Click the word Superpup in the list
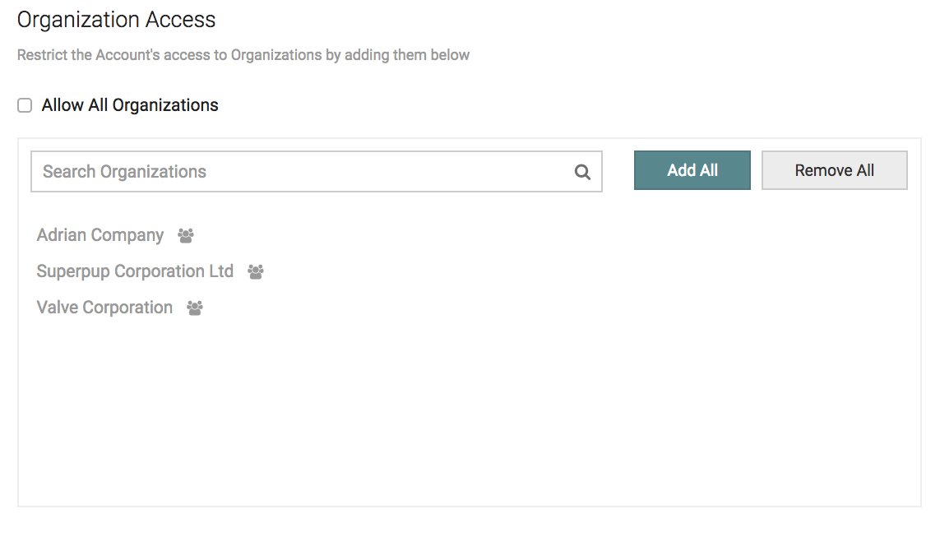The image size is (940, 560). click(73, 271)
